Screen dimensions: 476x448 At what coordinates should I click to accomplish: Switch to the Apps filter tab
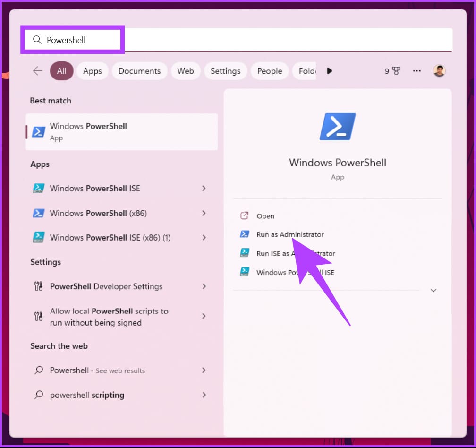pyautogui.click(x=93, y=71)
